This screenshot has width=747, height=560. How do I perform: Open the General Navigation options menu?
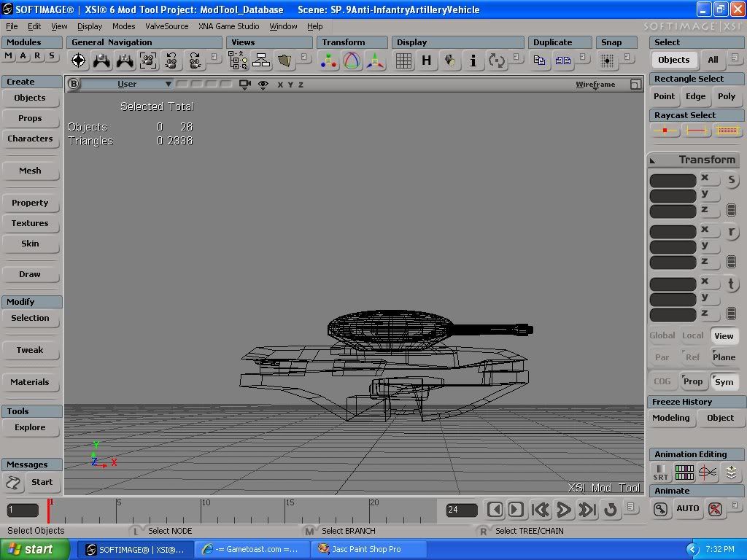[x=214, y=57]
